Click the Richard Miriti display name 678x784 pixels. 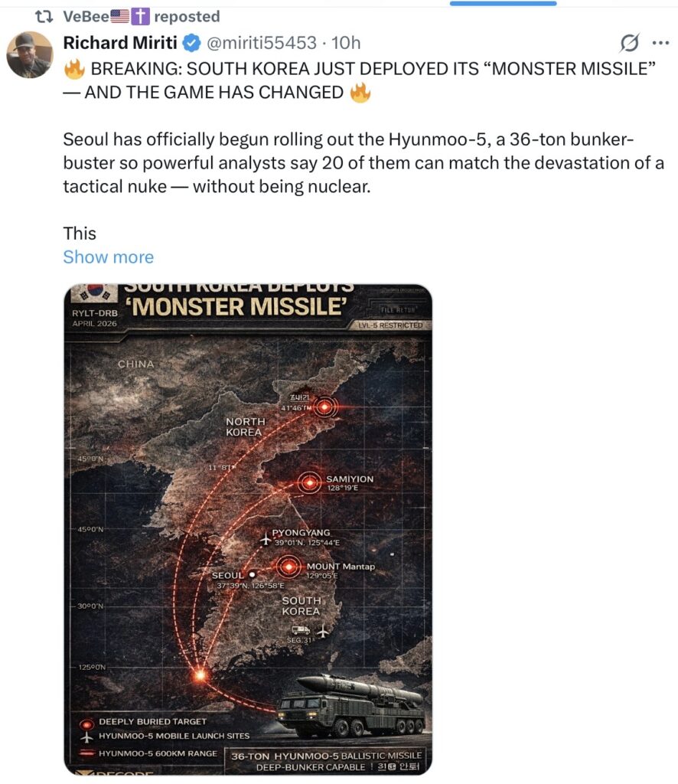click(x=120, y=43)
